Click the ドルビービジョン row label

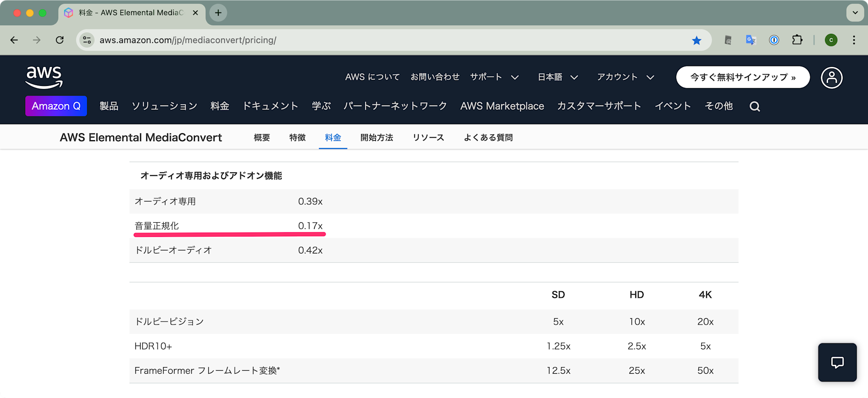point(169,322)
